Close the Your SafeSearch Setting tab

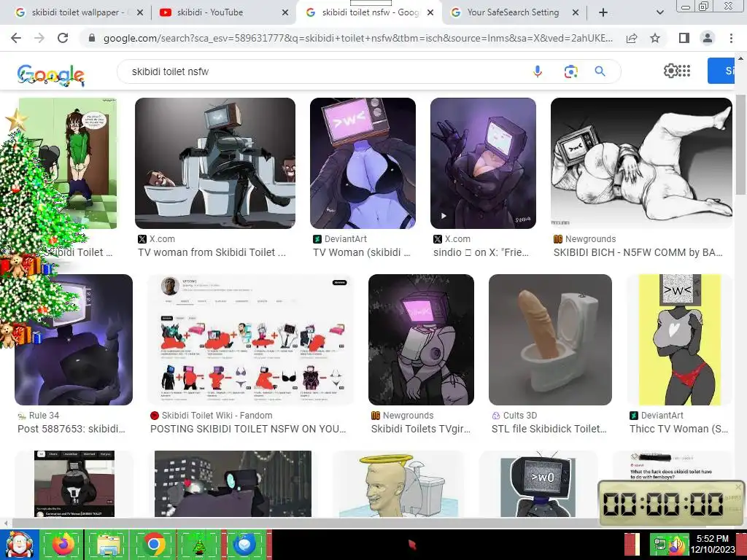[576, 13]
